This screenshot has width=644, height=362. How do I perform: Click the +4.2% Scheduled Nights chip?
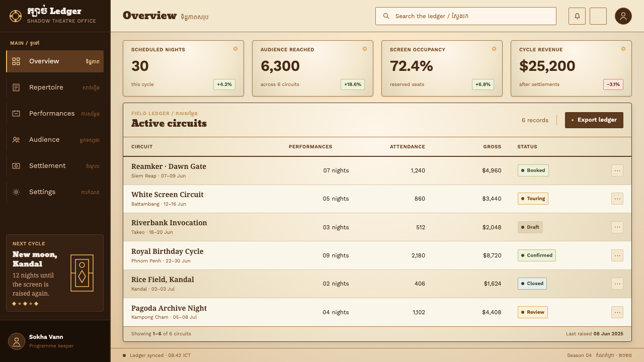click(224, 84)
